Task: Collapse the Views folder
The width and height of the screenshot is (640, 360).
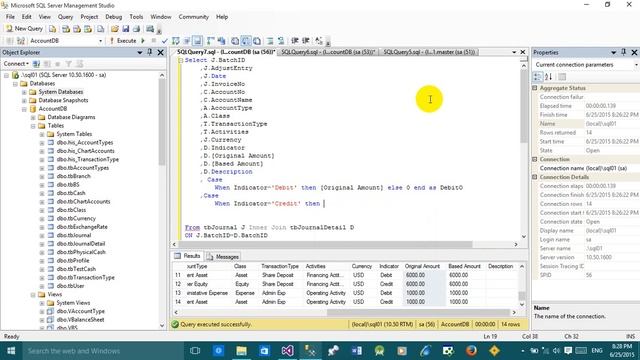Action: coord(33,295)
